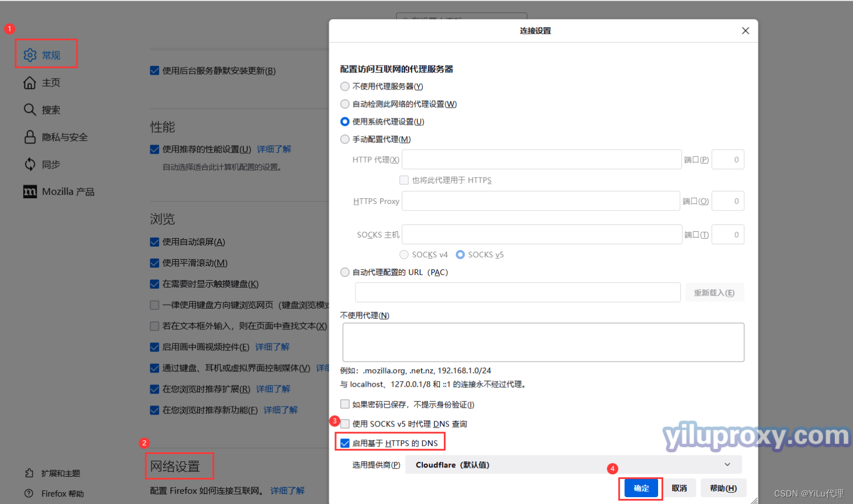The image size is (853, 504).
Task: Click the HTTP proxy port field
Action: click(728, 159)
